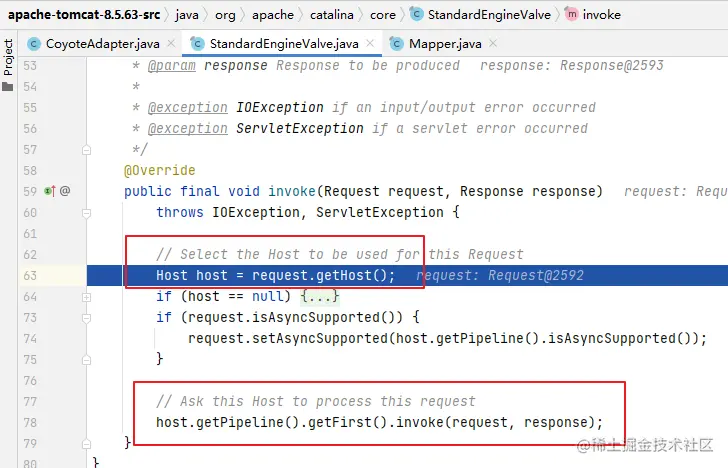Click the invoke method name on line 59

(x=292, y=191)
